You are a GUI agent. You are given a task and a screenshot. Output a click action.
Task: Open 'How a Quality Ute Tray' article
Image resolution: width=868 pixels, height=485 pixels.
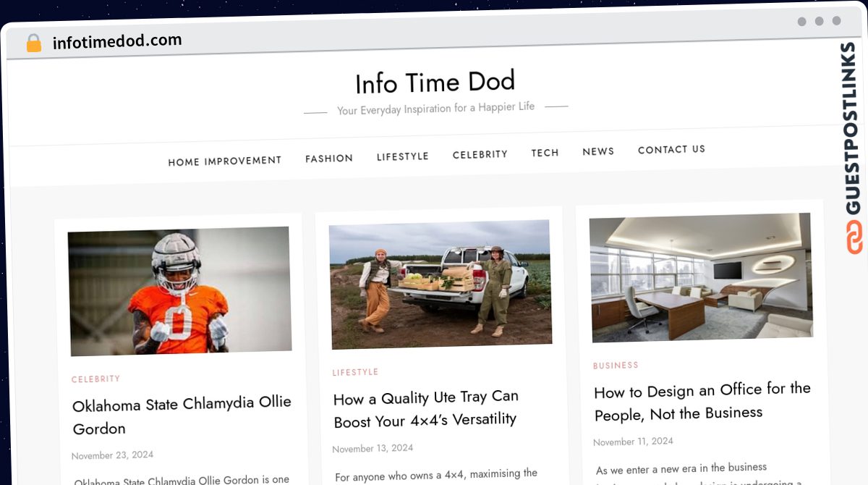[426, 408]
